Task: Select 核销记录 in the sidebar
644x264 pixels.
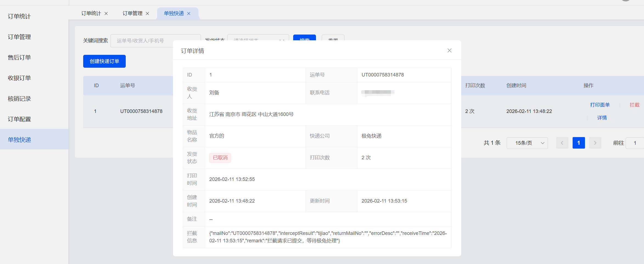Action: tap(19, 98)
